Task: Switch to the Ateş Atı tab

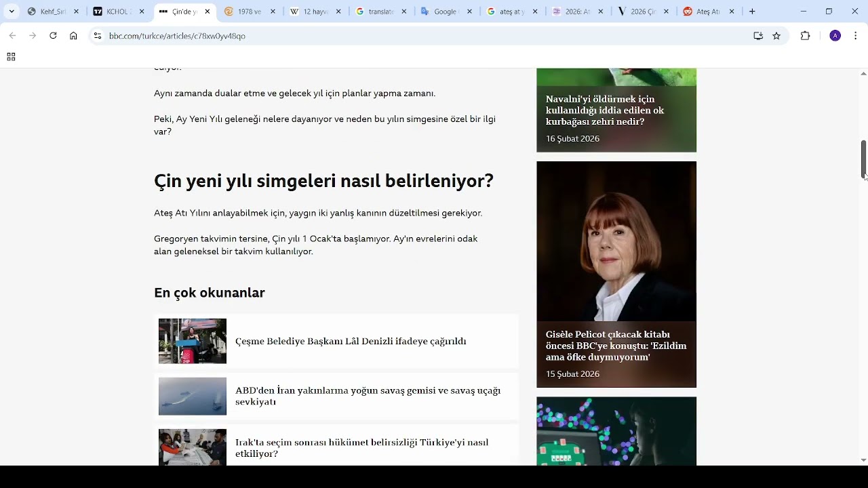Action: (707, 12)
